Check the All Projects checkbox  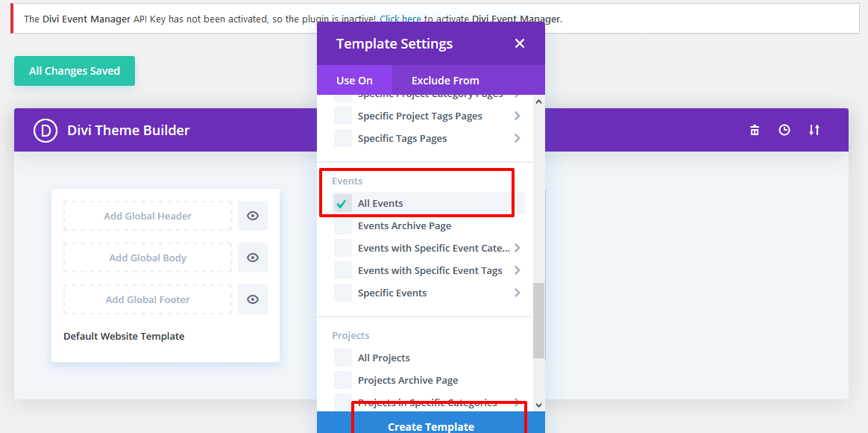343,358
